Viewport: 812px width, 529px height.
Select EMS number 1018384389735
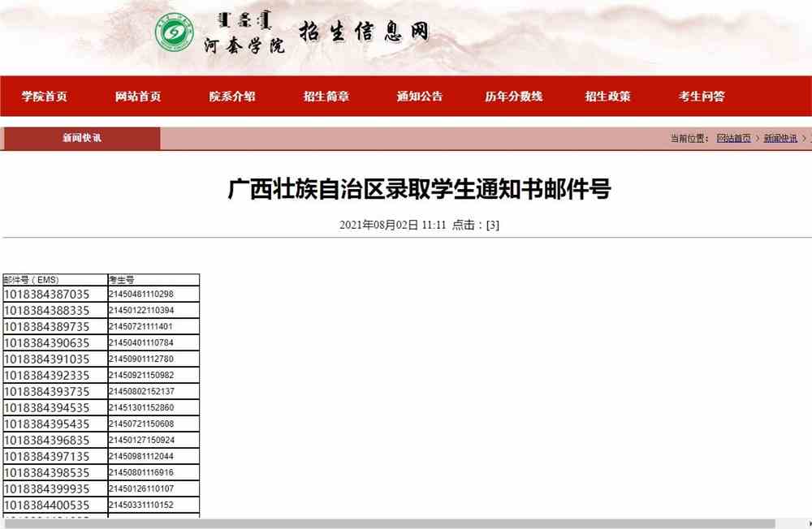pos(46,327)
